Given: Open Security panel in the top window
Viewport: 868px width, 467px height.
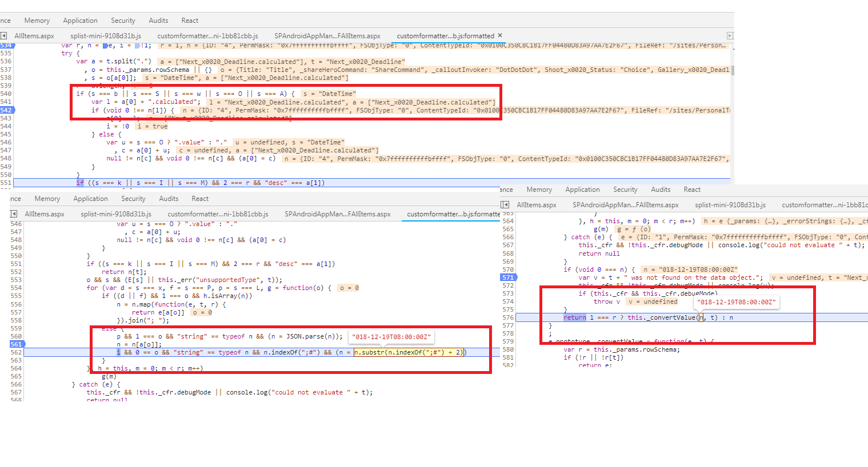Looking at the screenshot, I should 123,21.
